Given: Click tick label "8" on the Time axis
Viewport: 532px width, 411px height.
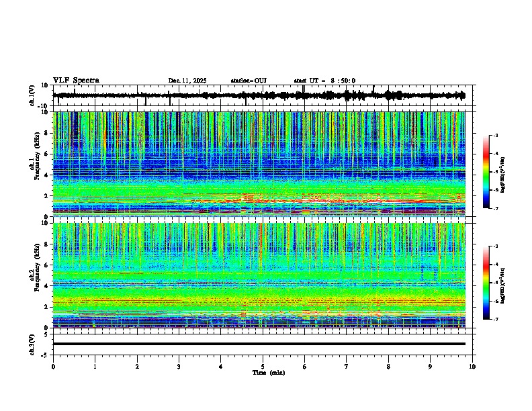Looking at the screenshot, I should pyautogui.click(x=388, y=367).
